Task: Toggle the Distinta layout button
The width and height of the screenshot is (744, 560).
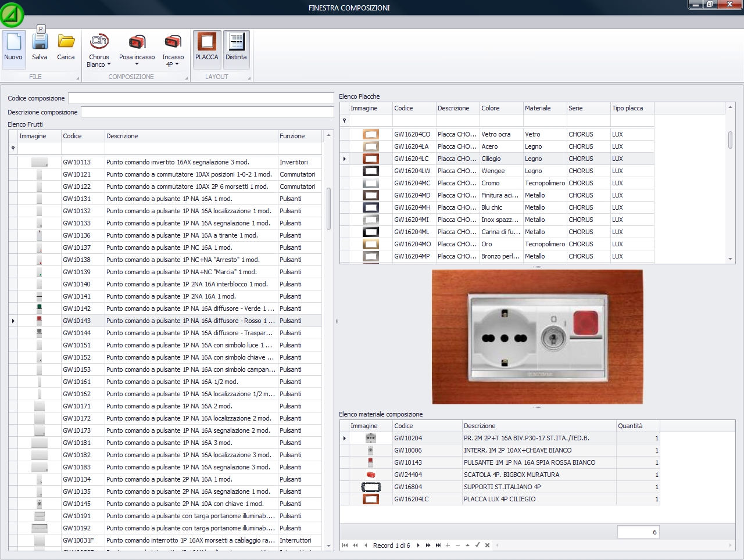Action: coord(236,49)
